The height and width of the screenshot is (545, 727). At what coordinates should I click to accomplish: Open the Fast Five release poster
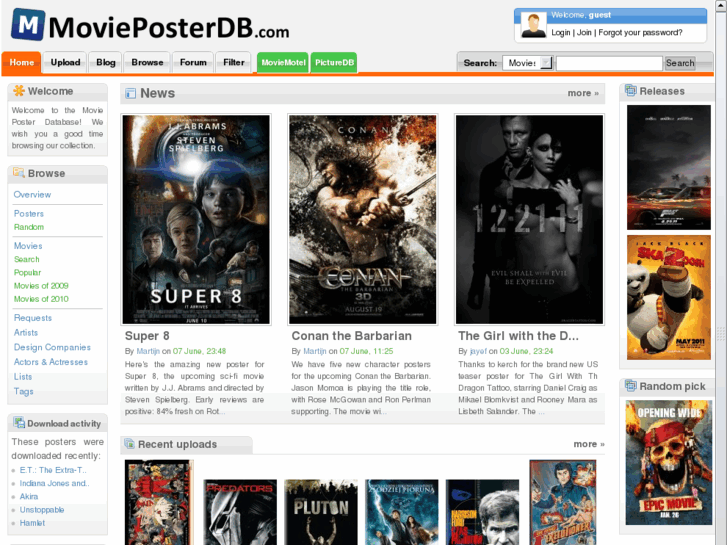(x=669, y=167)
